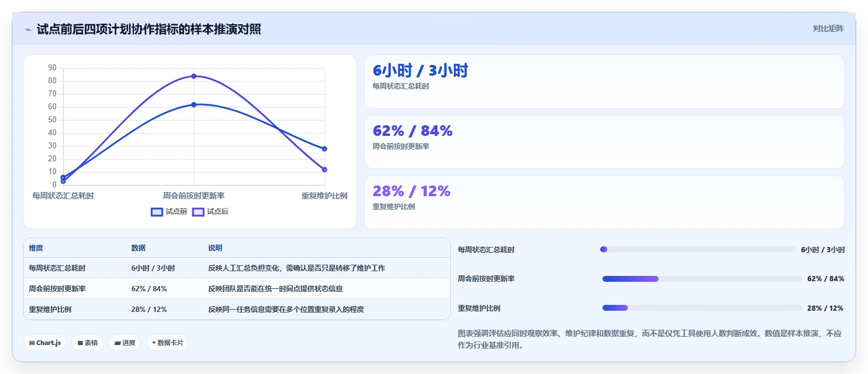This screenshot has width=868, height=374.
Task: Click the footnote paragraph starting 图表强调评估
Action: click(x=650, y=339)
